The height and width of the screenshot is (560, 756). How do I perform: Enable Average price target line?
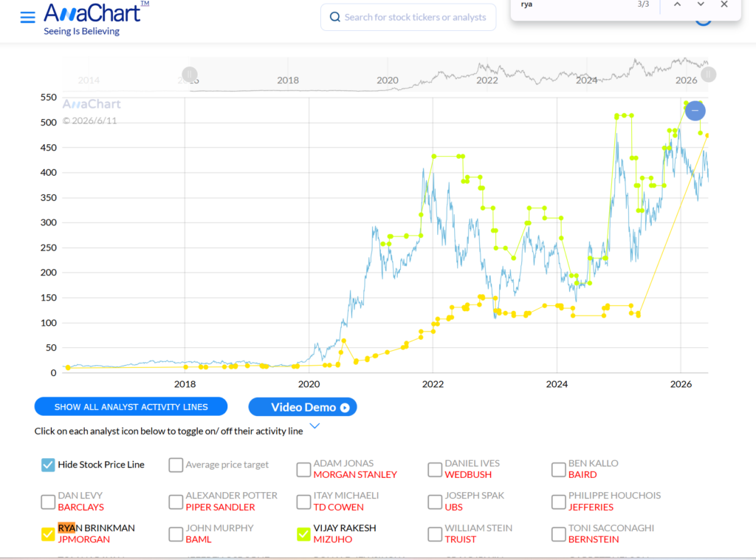click(176, 465)
